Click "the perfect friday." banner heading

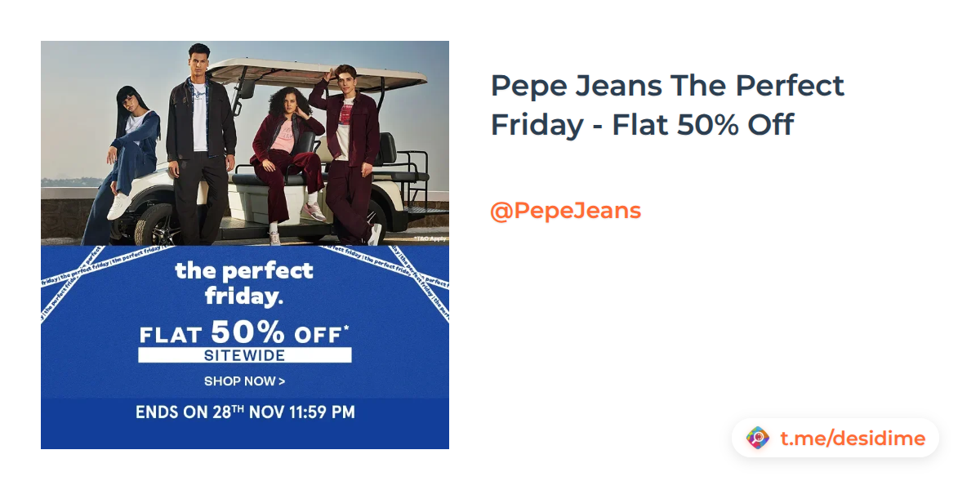click(244, 282)
